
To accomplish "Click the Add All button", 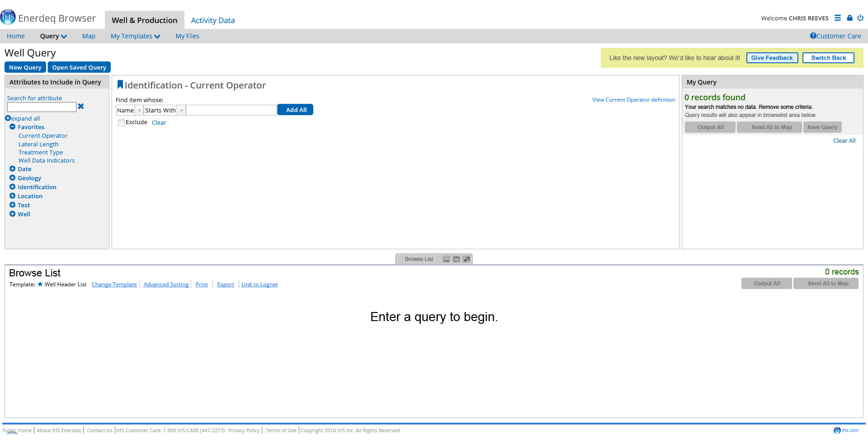I will pyautogui.click(x=295, y=110).
